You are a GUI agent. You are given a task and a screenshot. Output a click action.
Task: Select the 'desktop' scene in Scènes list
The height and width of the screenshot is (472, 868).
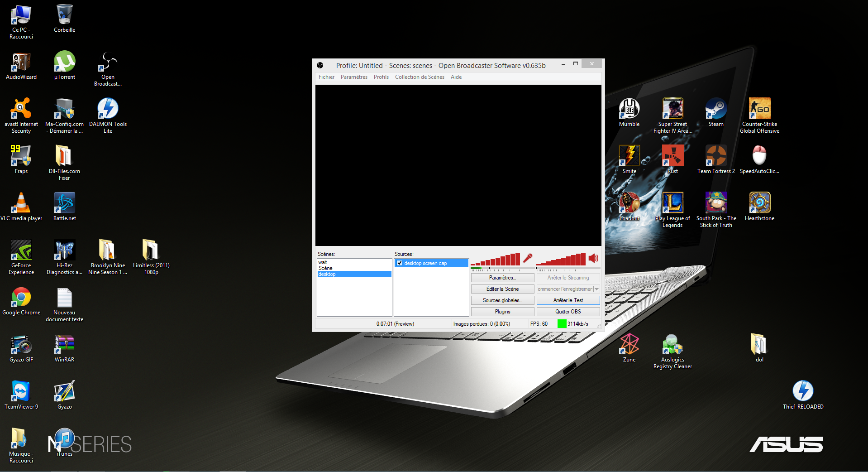tap(354, 274)
